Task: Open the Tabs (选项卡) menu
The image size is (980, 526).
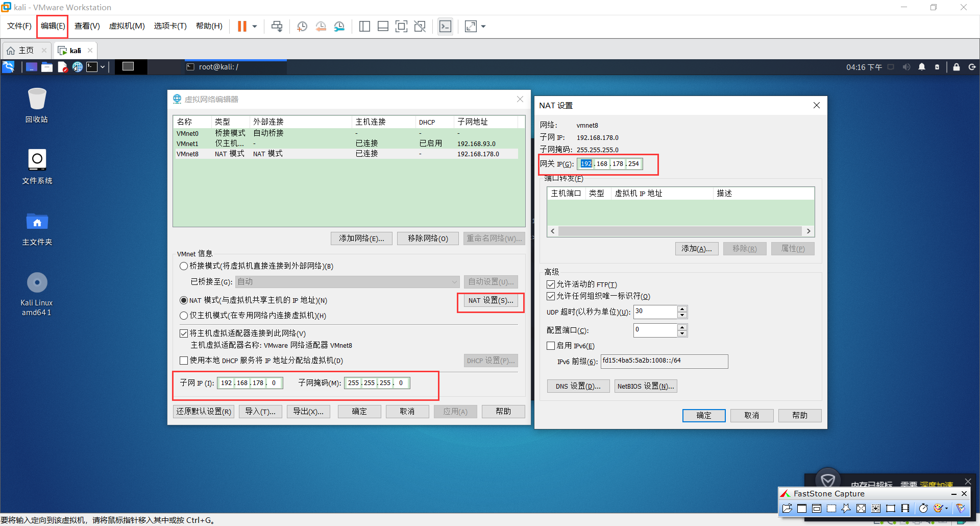Action: (x=170, y=26)
